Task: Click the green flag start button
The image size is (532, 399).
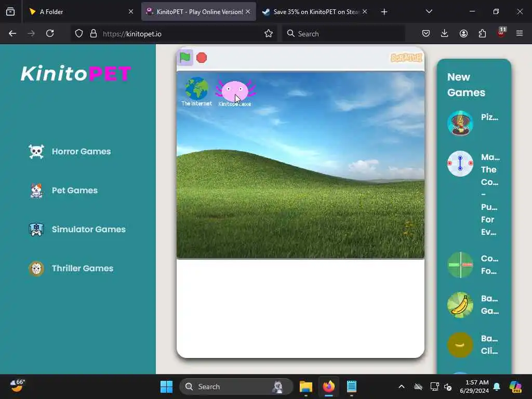Action: [x=185, y=58]
